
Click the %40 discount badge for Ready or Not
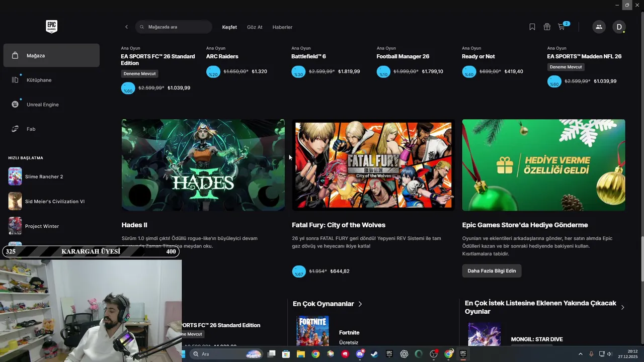point(469,72)
